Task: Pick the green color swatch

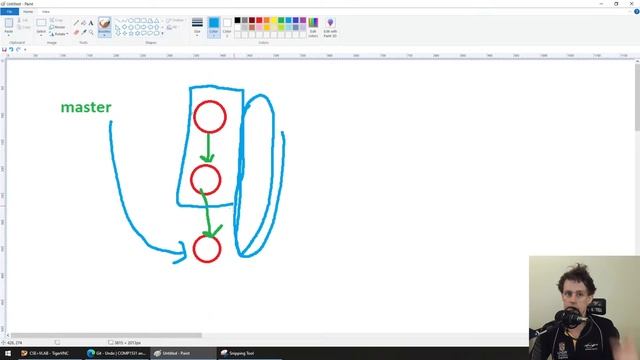Action: (x=281, y=20)
